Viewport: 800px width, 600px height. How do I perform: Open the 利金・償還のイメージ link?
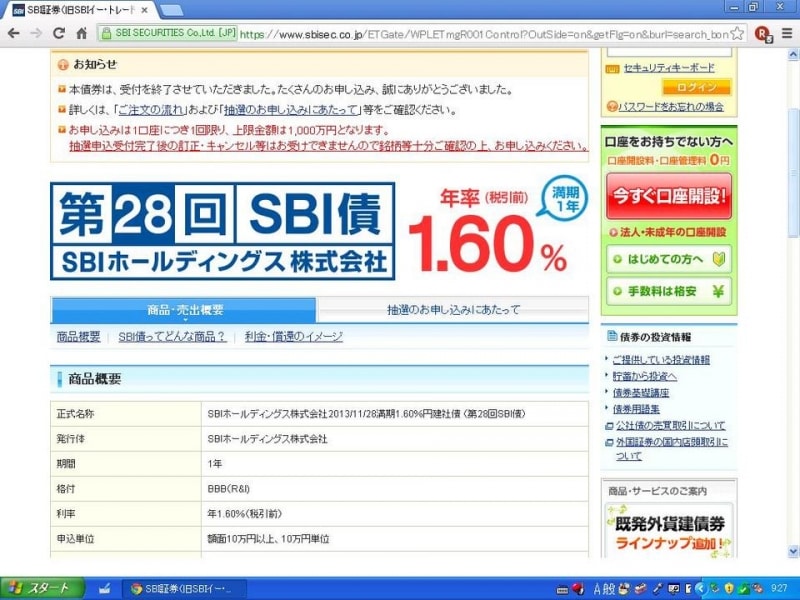[293, 337]
